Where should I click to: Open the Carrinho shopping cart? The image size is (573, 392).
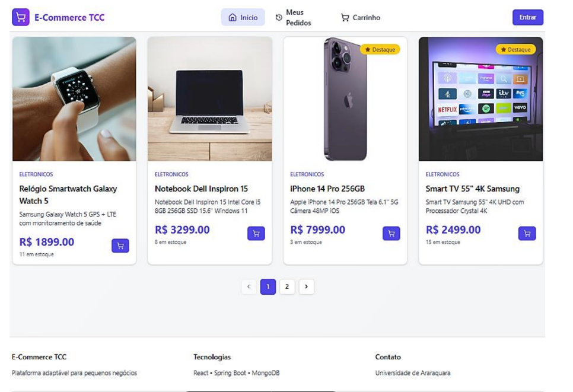coord(361,18)
